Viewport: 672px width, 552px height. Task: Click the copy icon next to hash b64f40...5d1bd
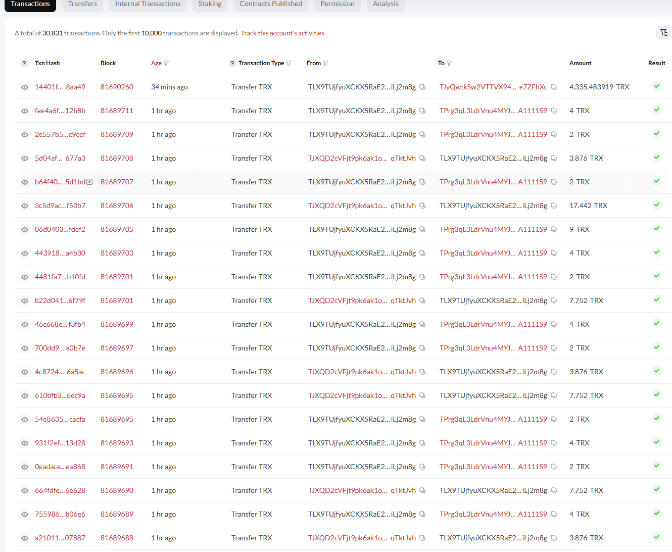[x=89, y=182]
